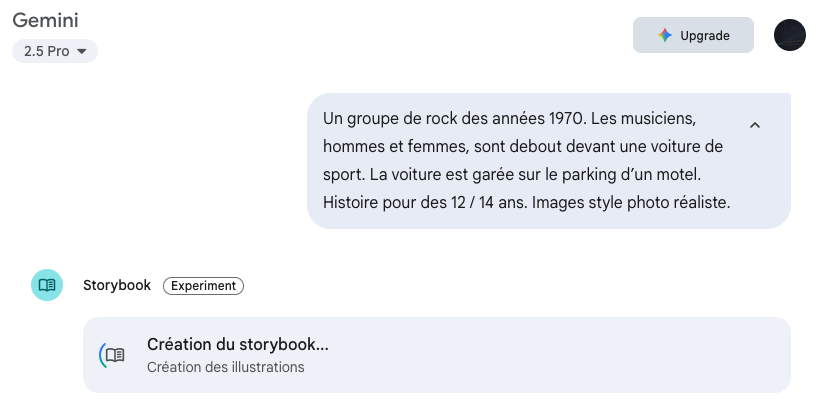The width and height of the screenshot is (823, 416).
Task: Click the arrow next to 2.5 Pro
Action: [81, 51]
